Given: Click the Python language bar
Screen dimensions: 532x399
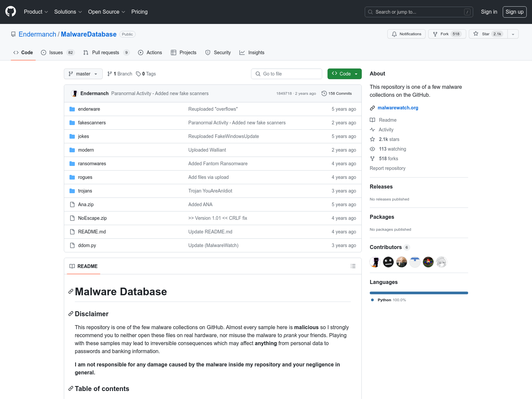Looking at the screenshot, I should (x=419, y=293).
